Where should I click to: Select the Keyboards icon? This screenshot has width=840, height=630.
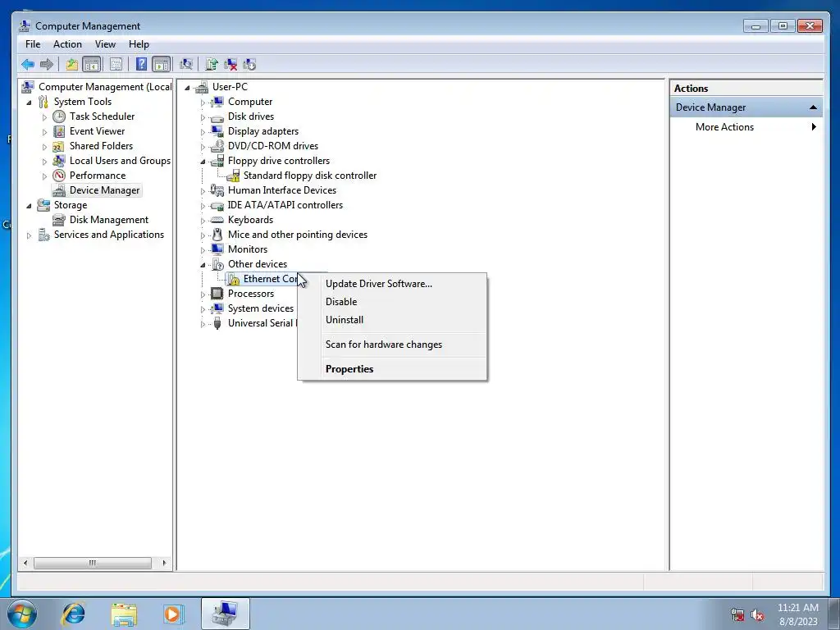[217, 220]
